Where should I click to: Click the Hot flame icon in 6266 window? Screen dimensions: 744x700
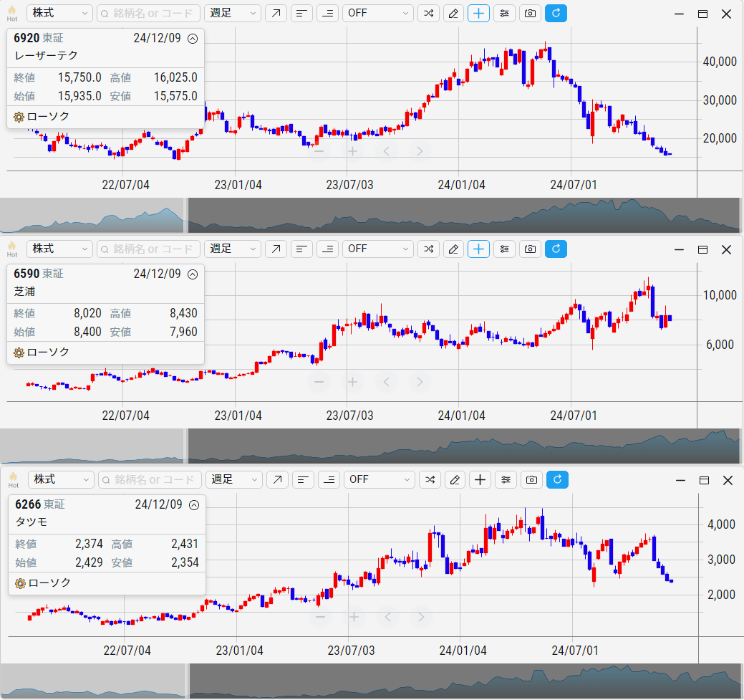click(14, 479)
